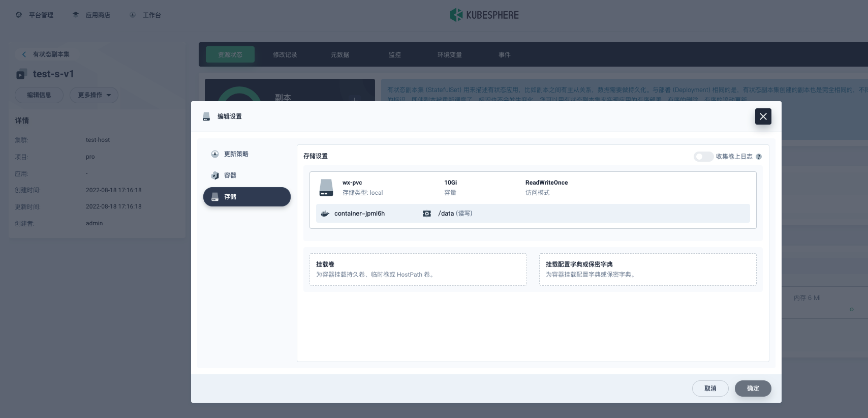
Task: Click the help icon beside 收集卷上日志
Action: pyautogui.click(x=759, y=157)
